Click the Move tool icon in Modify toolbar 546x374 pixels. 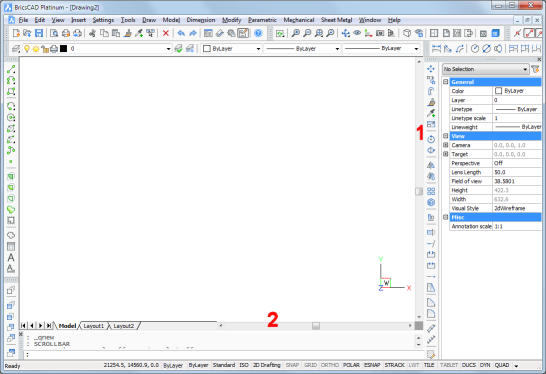pyautogui.click(x=431, y=69)
